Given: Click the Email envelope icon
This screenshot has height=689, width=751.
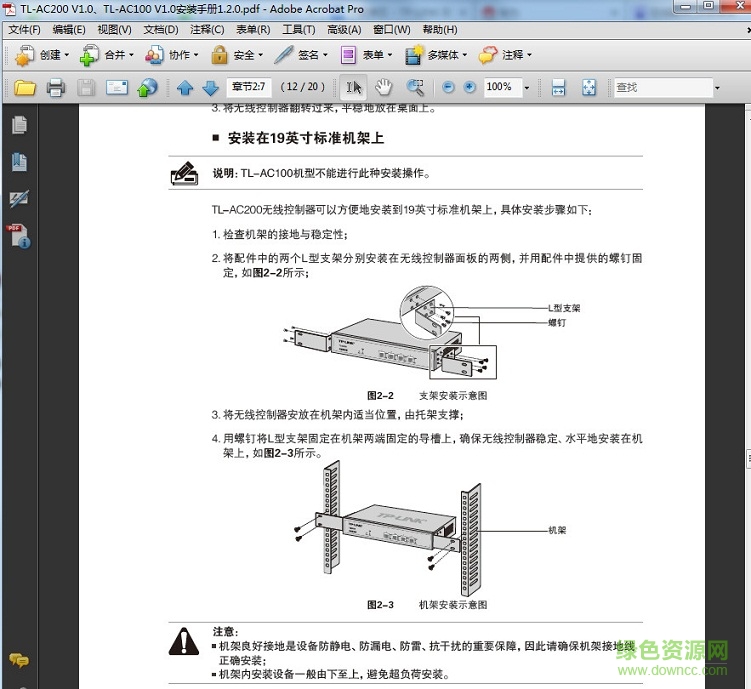Looking at the screenshot, I should (x=117, y=88).
